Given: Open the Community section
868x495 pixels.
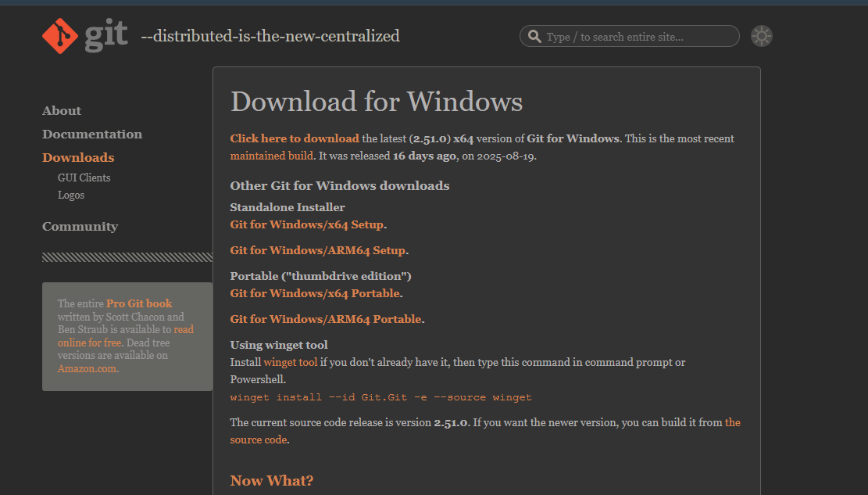Looking at the screenshot, I should [80, 226].
